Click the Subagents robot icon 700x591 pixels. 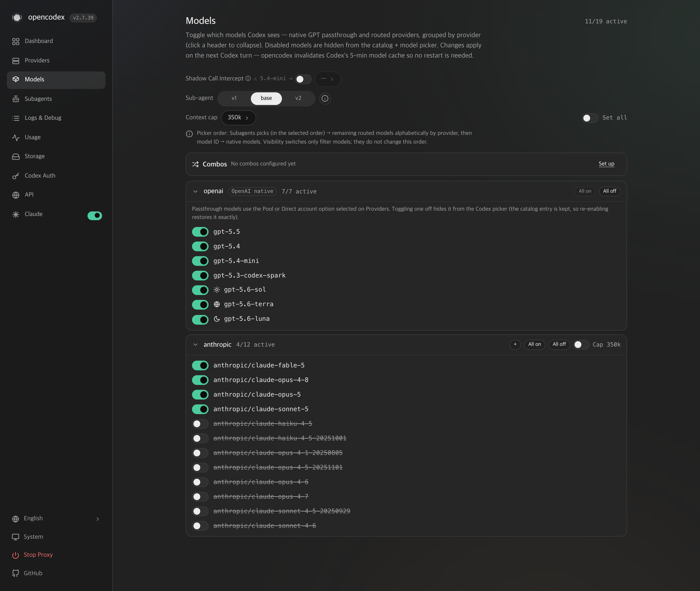(16, 99)
